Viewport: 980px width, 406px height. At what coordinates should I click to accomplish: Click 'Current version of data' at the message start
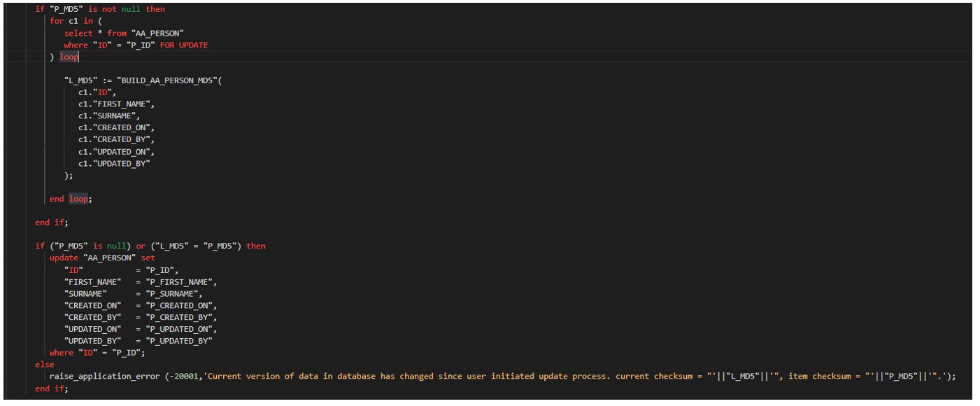[264, 377]
